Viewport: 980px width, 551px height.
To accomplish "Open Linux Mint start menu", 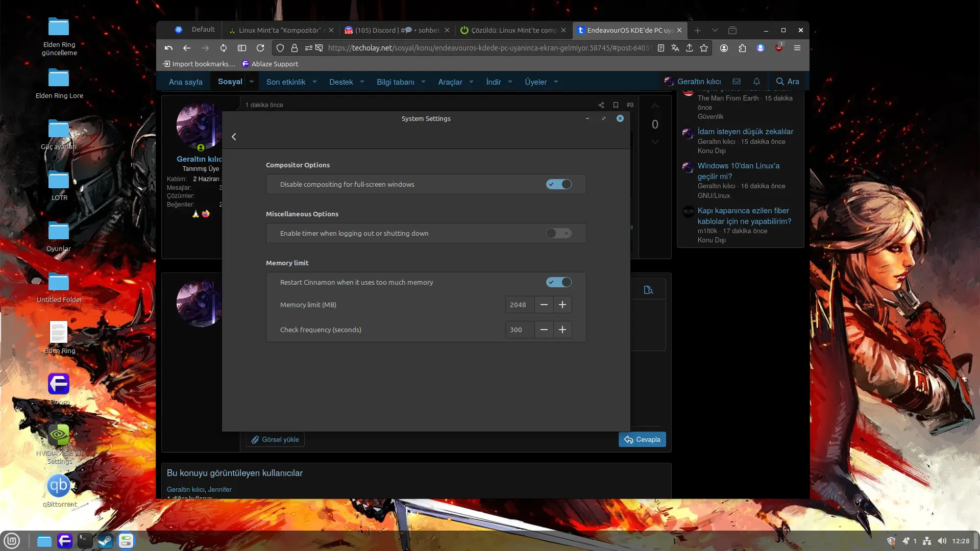I will point(12,540).
